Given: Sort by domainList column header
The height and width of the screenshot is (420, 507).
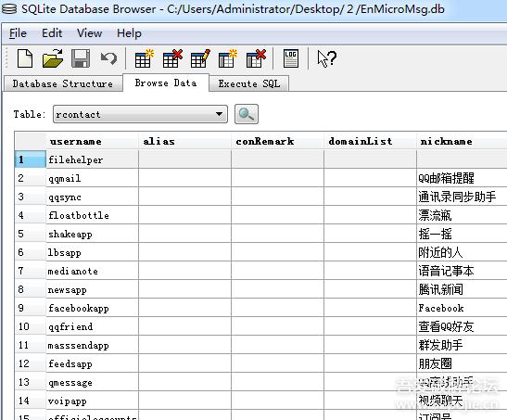Looking at the screenshot, I should (x=370, y=141).
